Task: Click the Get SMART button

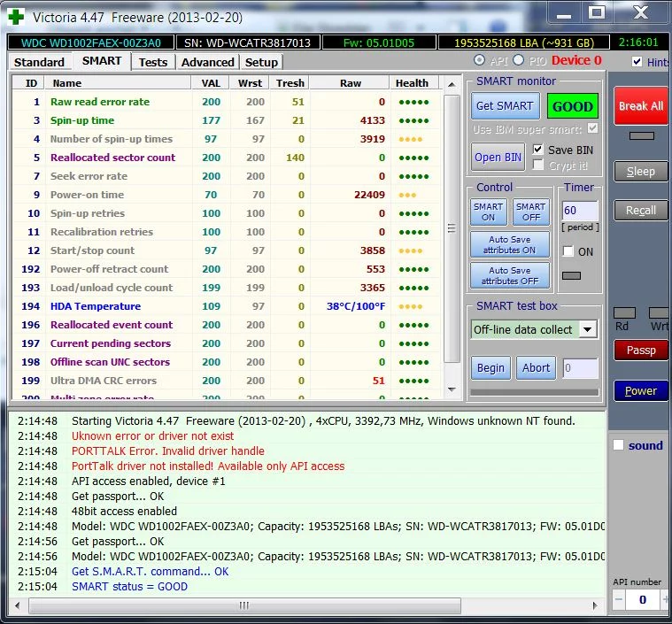Action: (x=505, y=106)
